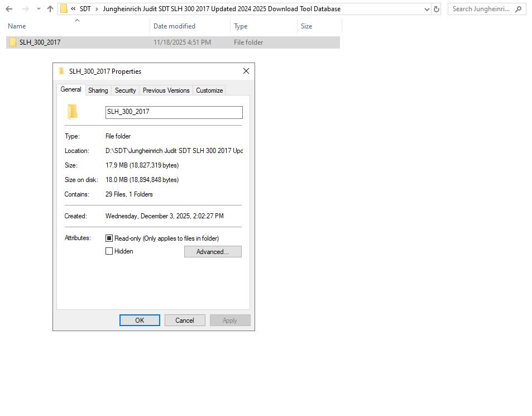Click the refresh icon in the address bar
This screenshot has width=532, height=416.
pos(437,9)
